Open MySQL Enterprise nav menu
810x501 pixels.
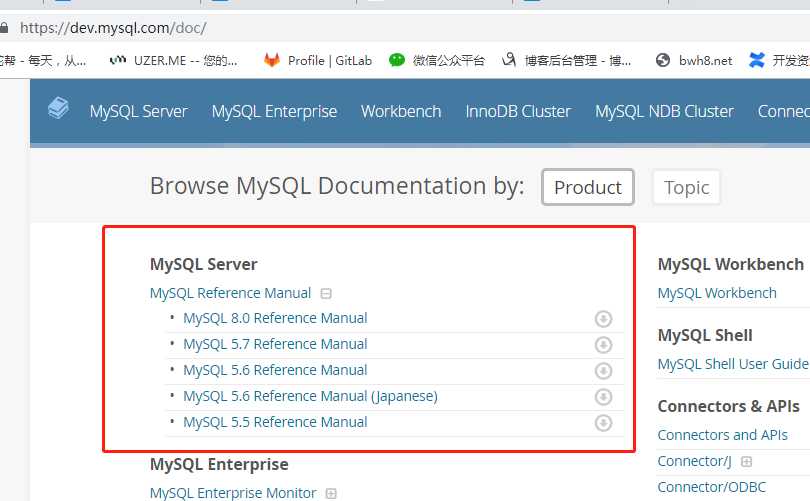(x=274, y=111)
